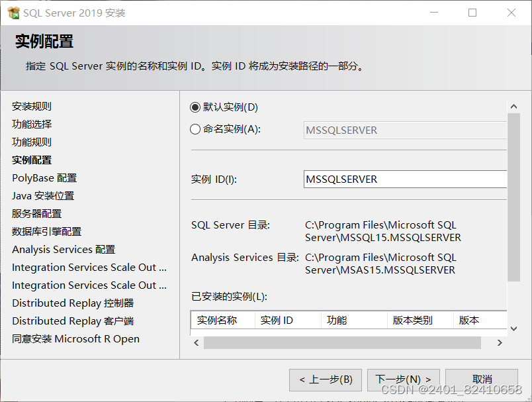Click the 实例名称 column header
Viewport: 532px width, 402px height.
tap(223, 320)
